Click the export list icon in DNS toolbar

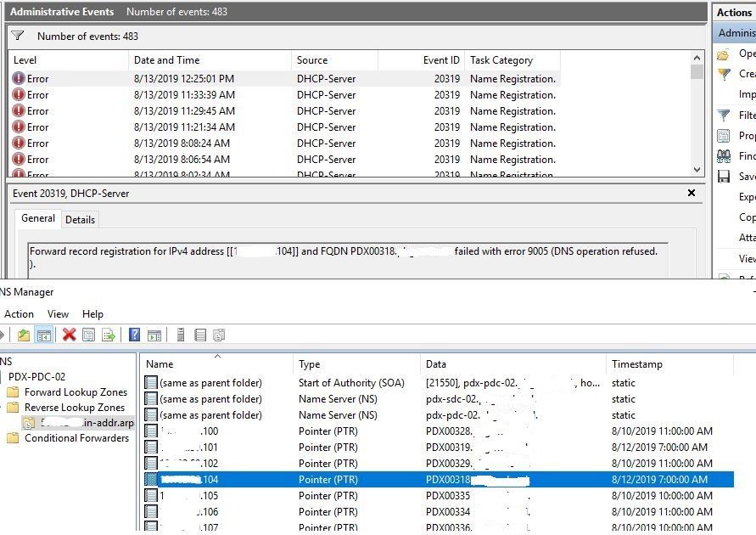coord(109,335)
